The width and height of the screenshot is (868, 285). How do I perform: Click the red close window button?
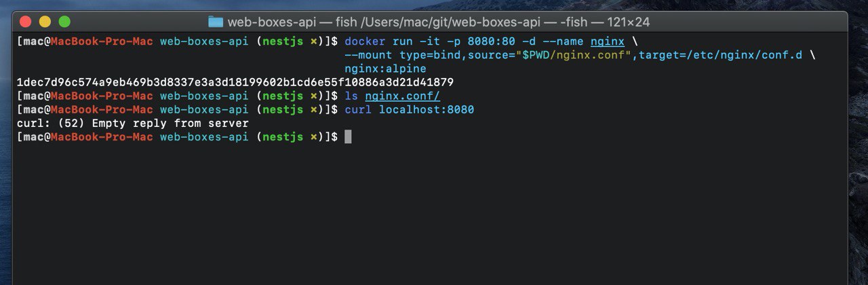(26, 22)
